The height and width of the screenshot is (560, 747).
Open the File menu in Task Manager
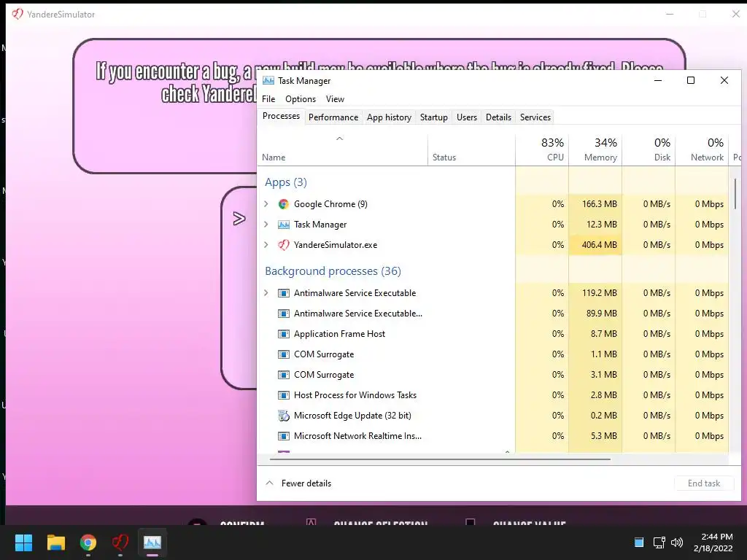coord(268,99)
